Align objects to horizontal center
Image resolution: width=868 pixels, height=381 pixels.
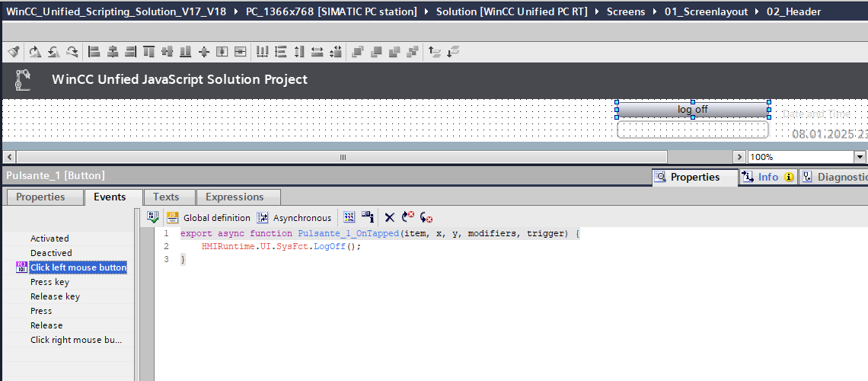(113, 52)
